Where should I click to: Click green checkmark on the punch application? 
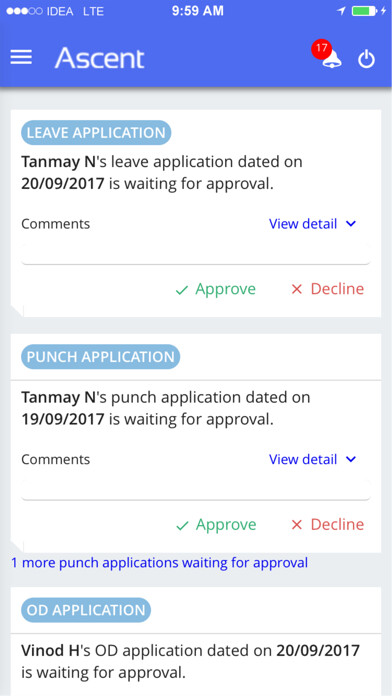(182, 526)
